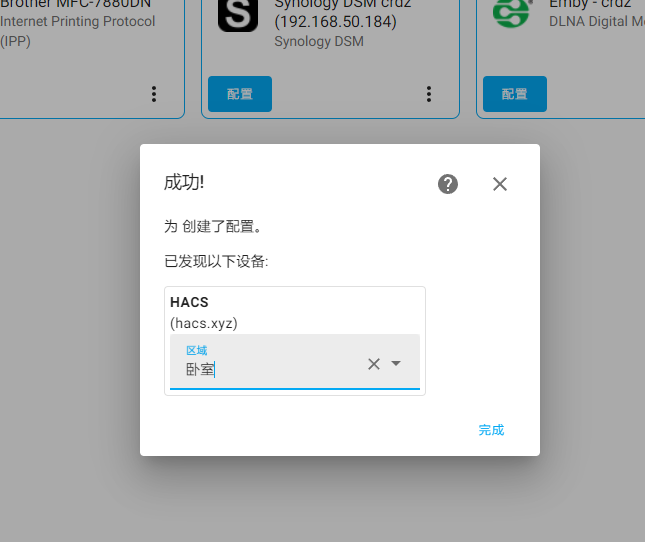
Task: Select the Synology DSM 192.168.50.184 title
Action: [x=335, y=21]
